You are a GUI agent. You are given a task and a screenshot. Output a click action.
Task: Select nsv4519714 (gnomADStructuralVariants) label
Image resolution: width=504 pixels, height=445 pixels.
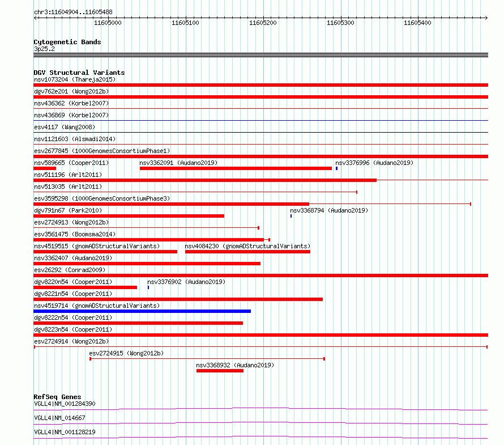click(x=97, y=306)
